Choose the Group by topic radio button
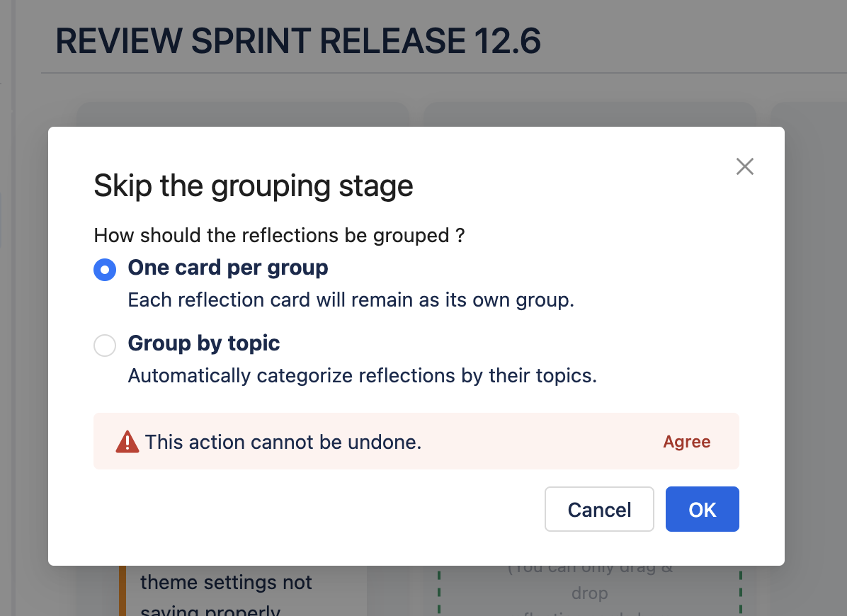The height and width of the screenshot is (616, 847). [x=105, y=346]
